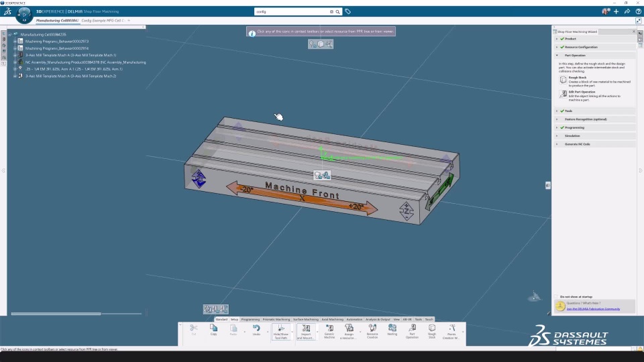Viewport: 644px width, 362px height.
Task: Expand Machining Programs_Behavior00002973 node
Action: pyautogui.click(x=15, y=42)
